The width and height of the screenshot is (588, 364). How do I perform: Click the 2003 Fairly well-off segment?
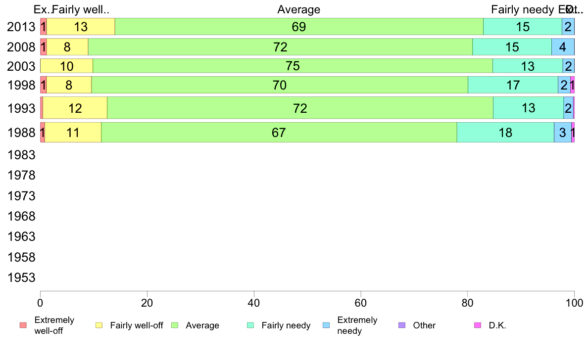point(66,66)
